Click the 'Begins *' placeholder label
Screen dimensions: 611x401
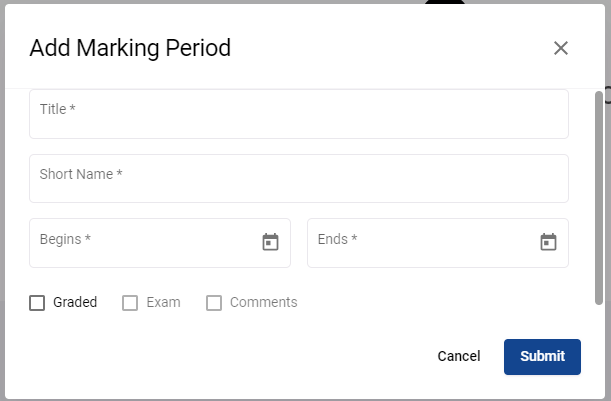(65, 239)
